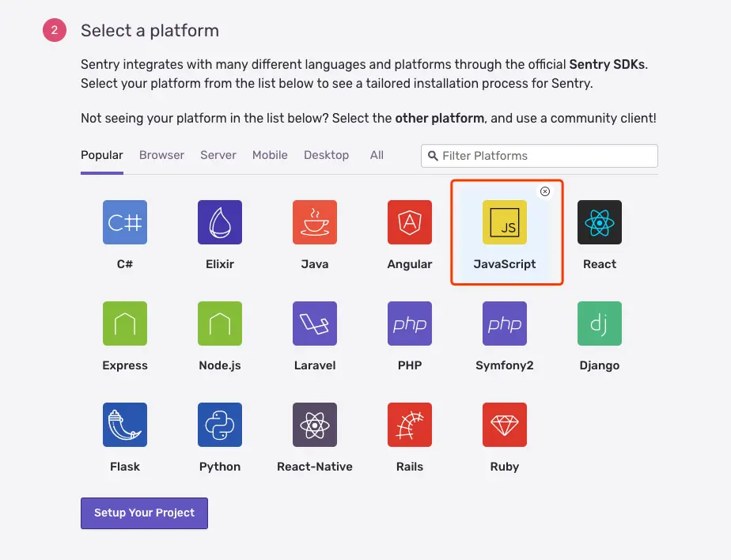Deselect JavaScript with its small x button
This screenshot has width=731, height=560.
pyautogui.click(x=545, y=191)
